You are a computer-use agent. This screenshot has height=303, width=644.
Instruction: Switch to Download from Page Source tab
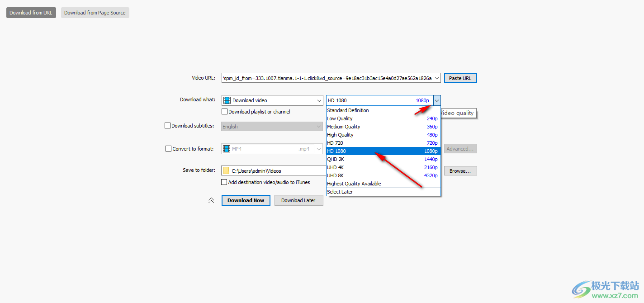(x=95, y=13)
